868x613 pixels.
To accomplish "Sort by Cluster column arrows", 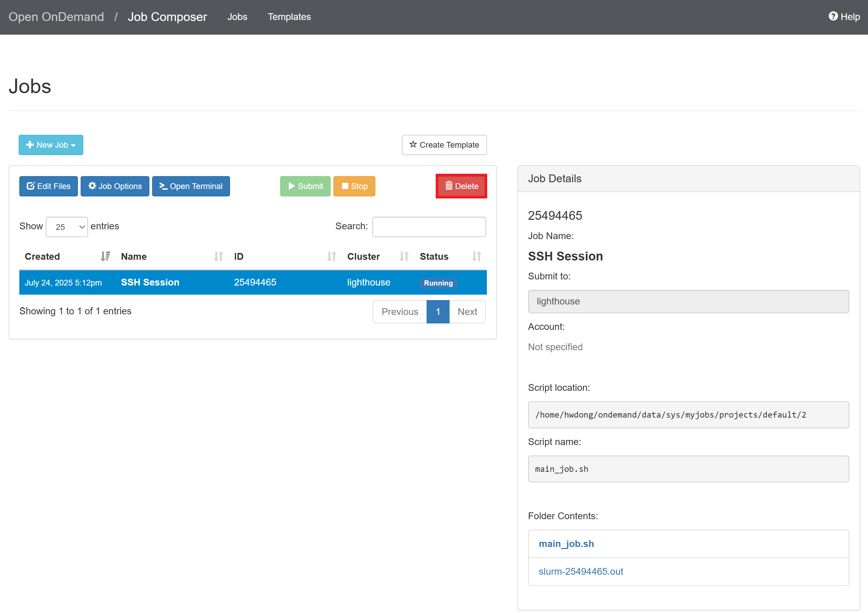I will point(404,257).
